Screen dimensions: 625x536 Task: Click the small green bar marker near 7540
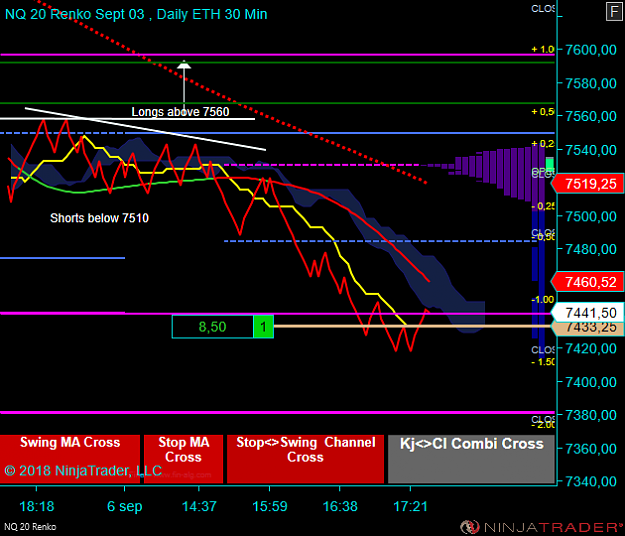(x=550, y=164)
